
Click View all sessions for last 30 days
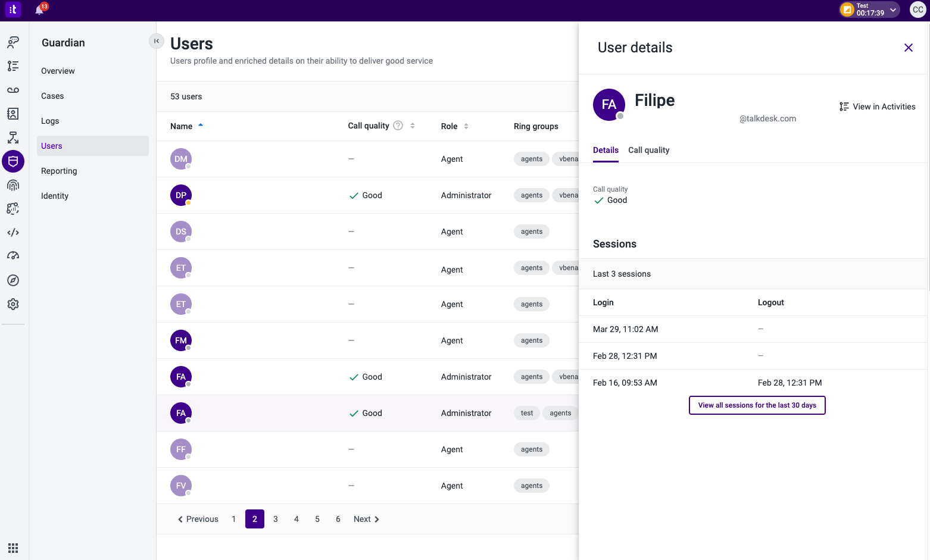(x=757, y=405)
